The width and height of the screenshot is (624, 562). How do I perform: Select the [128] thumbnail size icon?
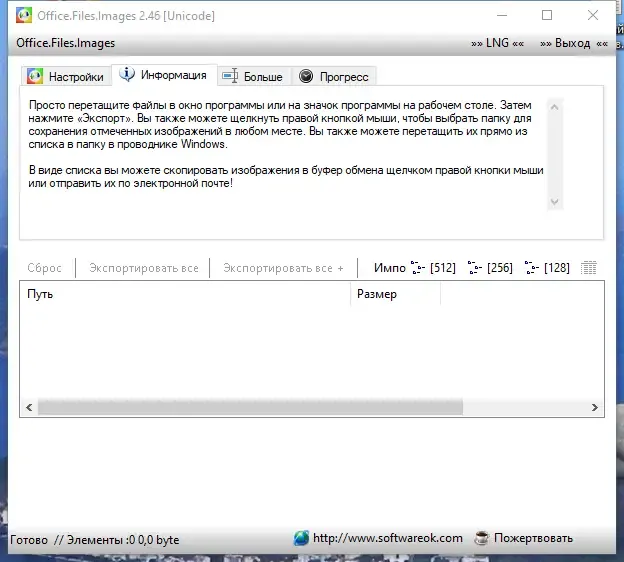click(547, 268)
